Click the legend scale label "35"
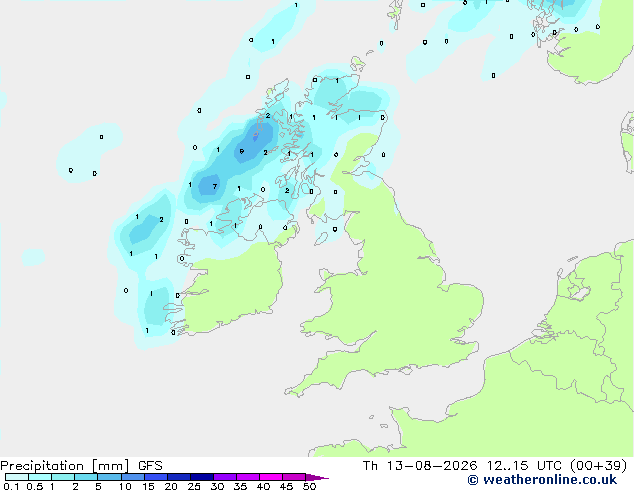 point(240,486)
